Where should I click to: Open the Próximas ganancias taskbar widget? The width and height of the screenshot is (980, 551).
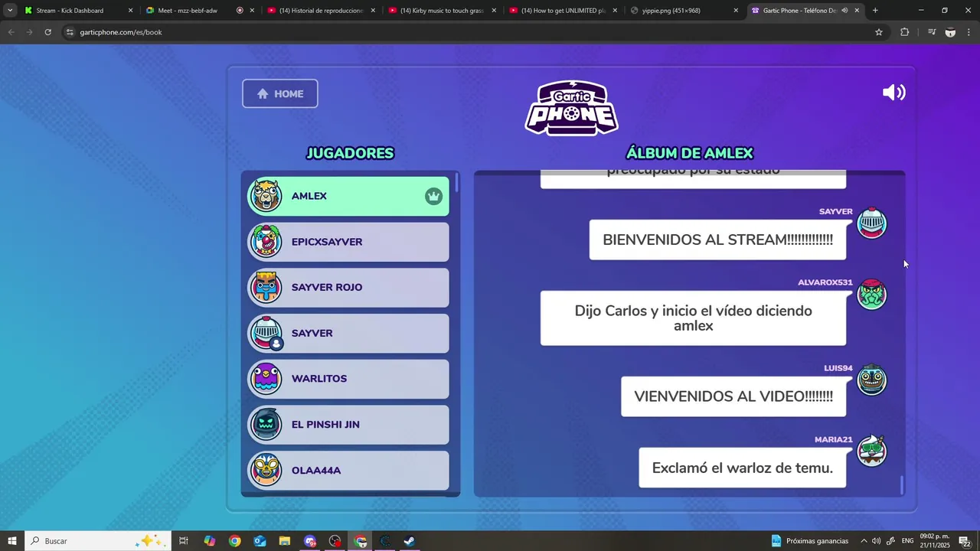[x=810, y=541]
